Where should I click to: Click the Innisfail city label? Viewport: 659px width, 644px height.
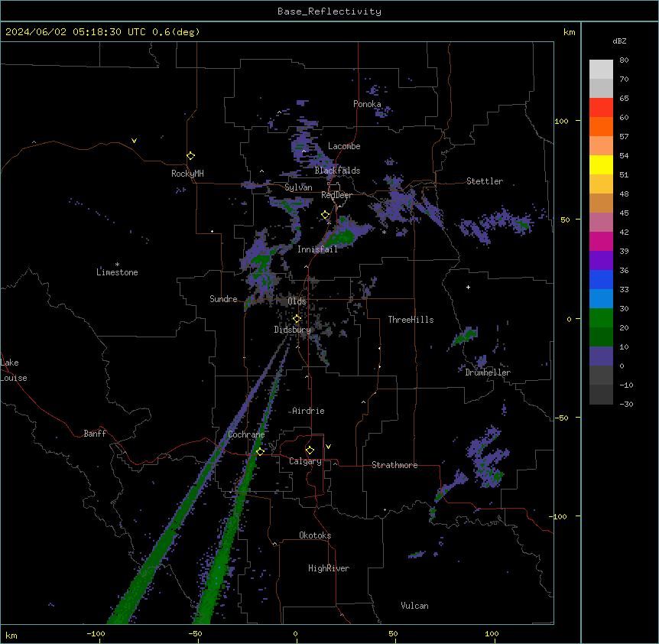pos(317,249)
